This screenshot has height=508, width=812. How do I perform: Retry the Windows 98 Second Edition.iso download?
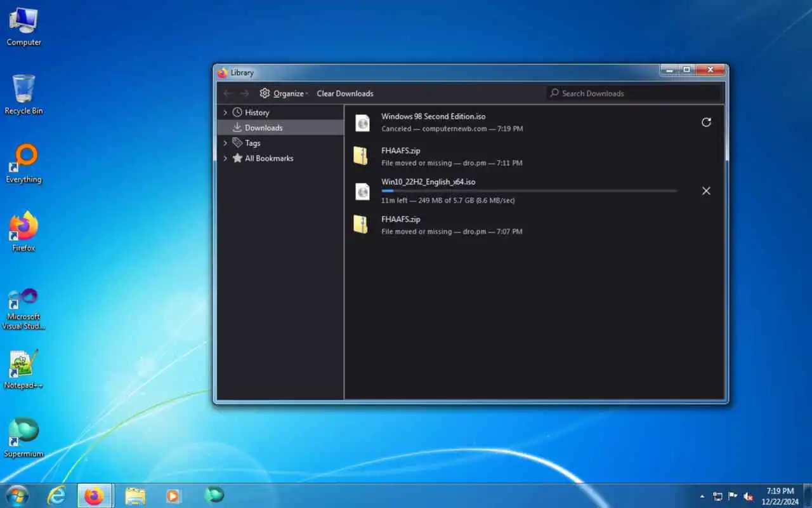(x=706, y=123)
